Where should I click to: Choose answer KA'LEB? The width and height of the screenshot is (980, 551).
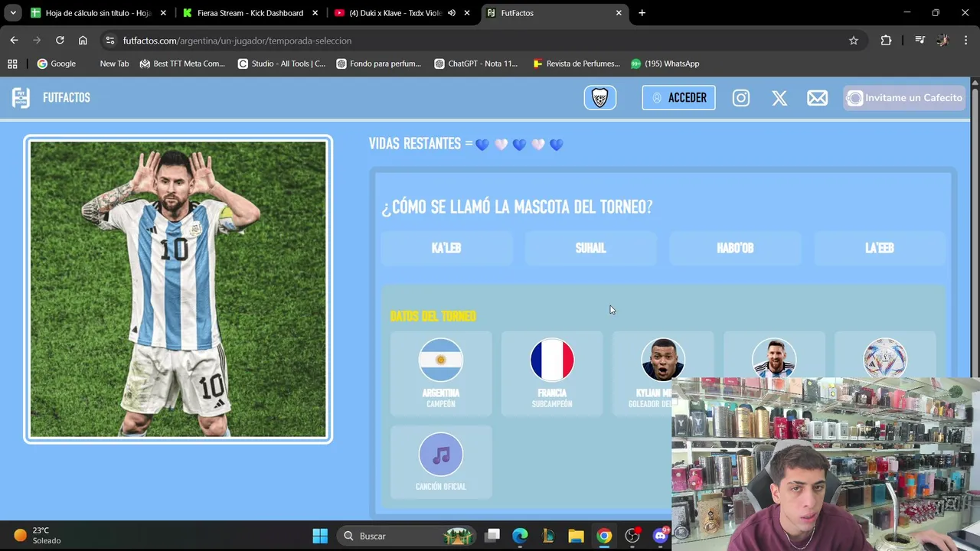click(446, 248)
